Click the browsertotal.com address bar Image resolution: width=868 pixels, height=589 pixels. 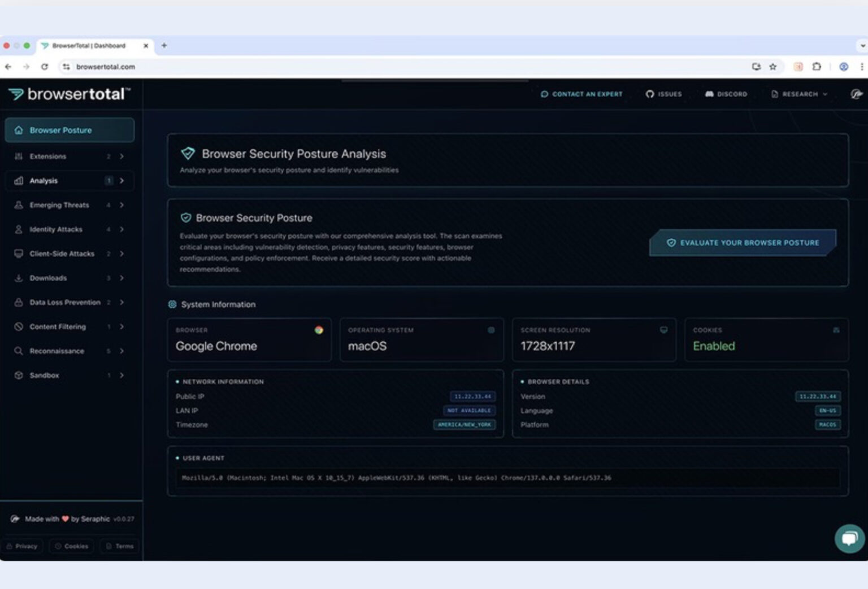pyautogui.click(x=106, y=67)
